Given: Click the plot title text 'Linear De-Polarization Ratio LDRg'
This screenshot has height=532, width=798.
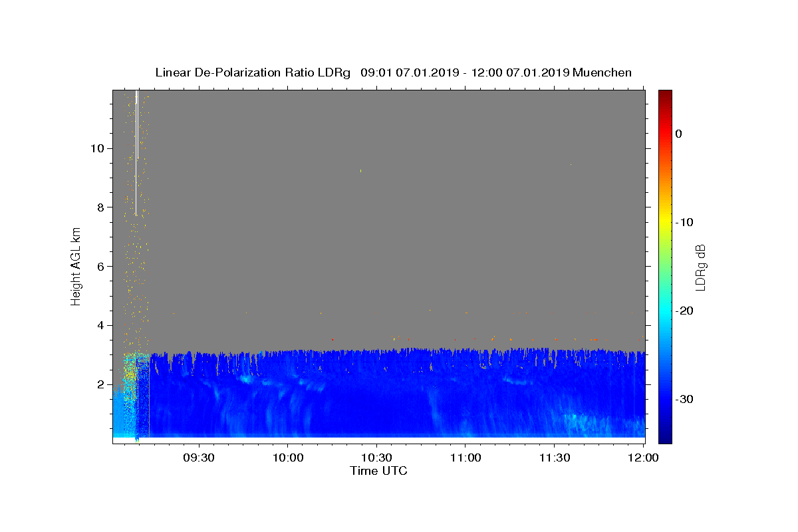Looking at the screenshot, I should (253, 72).
